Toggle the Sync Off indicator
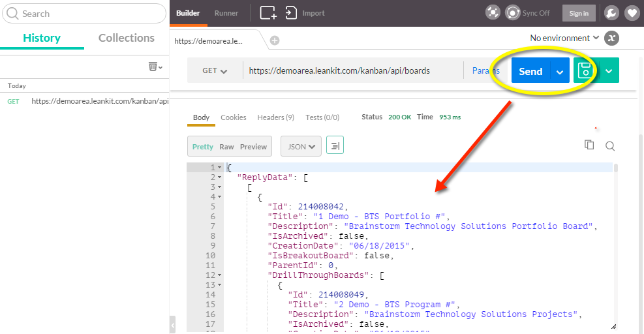The width and height of the screenshot is (644, 334). click(x=527, y=13)
